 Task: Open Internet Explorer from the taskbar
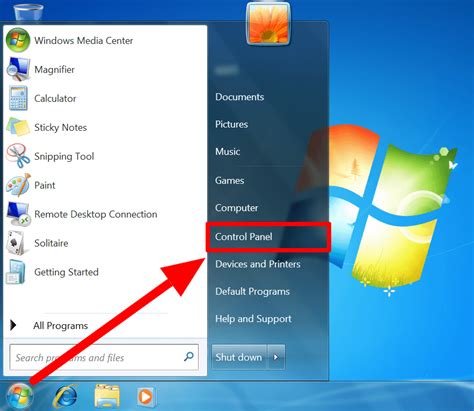click(65, 396)
